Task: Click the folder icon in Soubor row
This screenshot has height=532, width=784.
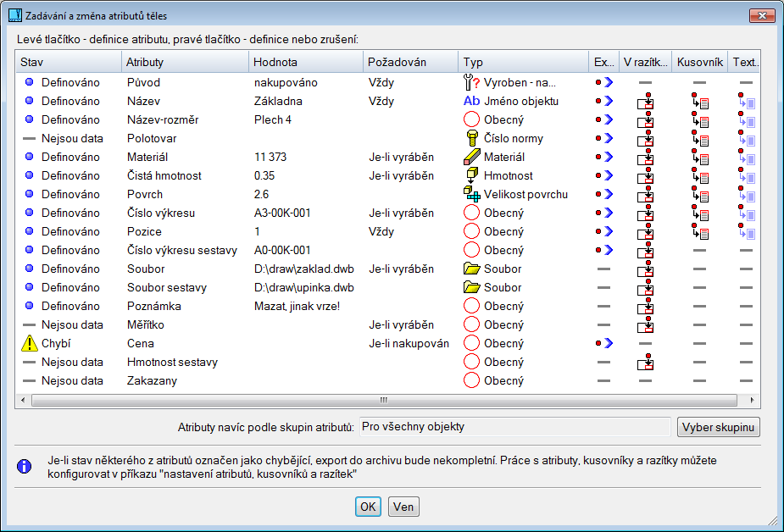Action: (x=471, y=269)
